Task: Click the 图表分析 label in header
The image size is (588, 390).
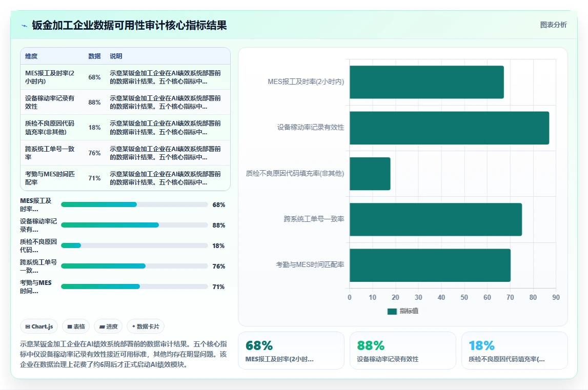Action: click(554, 25)
